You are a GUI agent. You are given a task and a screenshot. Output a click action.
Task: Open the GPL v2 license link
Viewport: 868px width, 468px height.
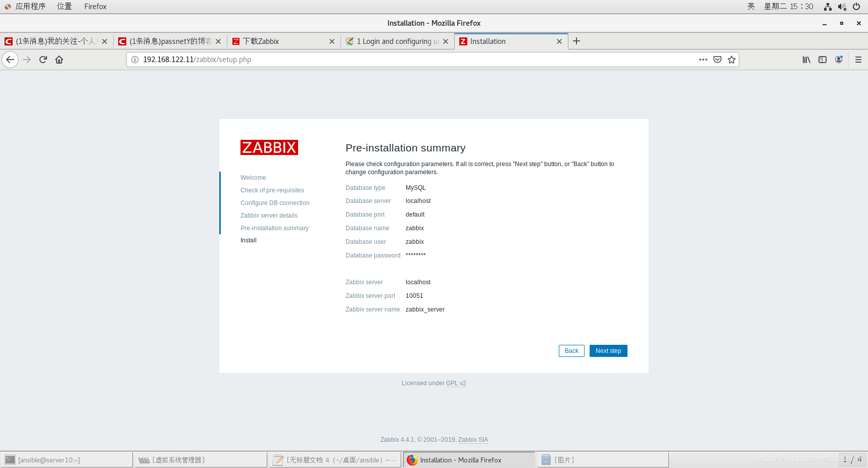pyautogui.click(x=456, y=383)
